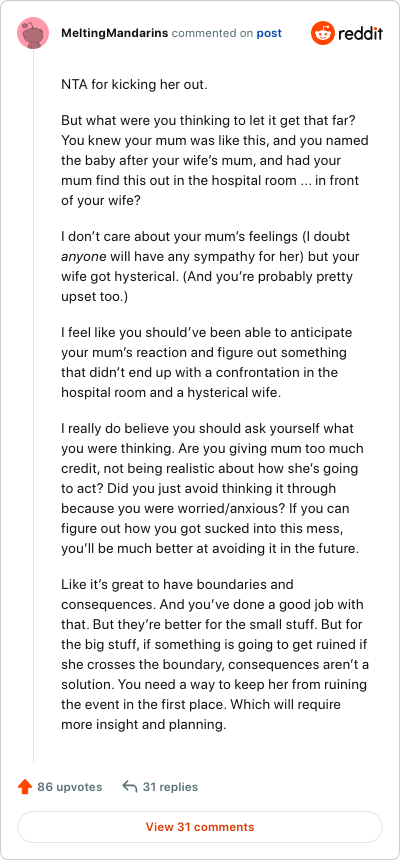
Task: Upvote the comment with the orange arrow
Action: tap(25, 787)
